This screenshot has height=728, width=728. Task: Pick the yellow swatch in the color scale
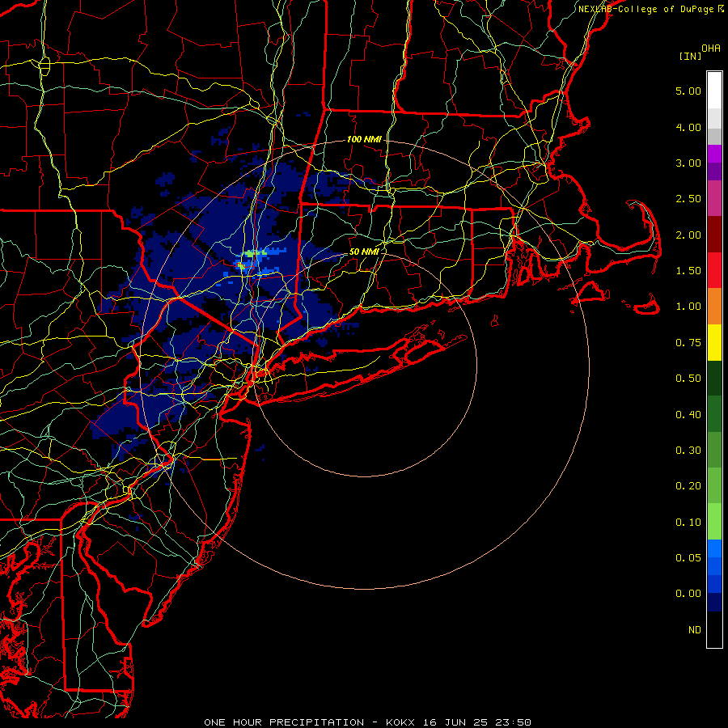pyautogui.click(x=714, y=342)
